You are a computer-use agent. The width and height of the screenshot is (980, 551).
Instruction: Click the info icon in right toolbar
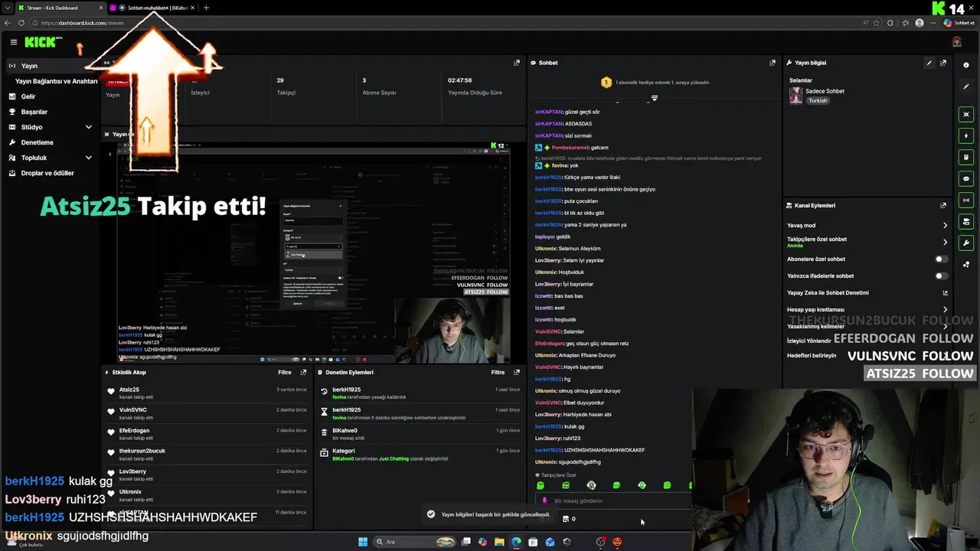pyautogui.click(x=966, y=65)
